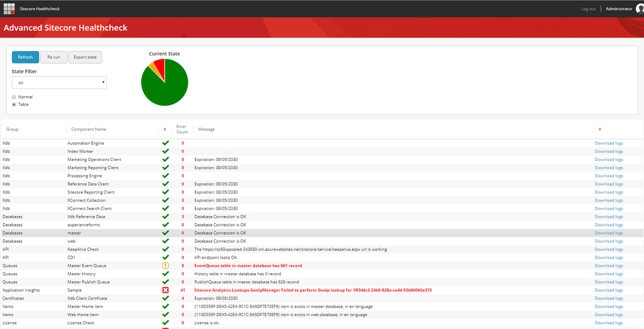Click status check for License Check

coord(165,323)
